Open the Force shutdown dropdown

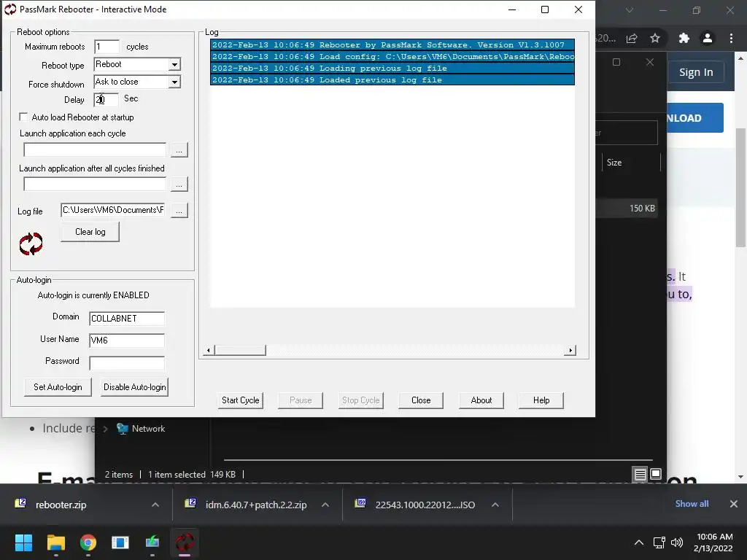pos(175,82)
